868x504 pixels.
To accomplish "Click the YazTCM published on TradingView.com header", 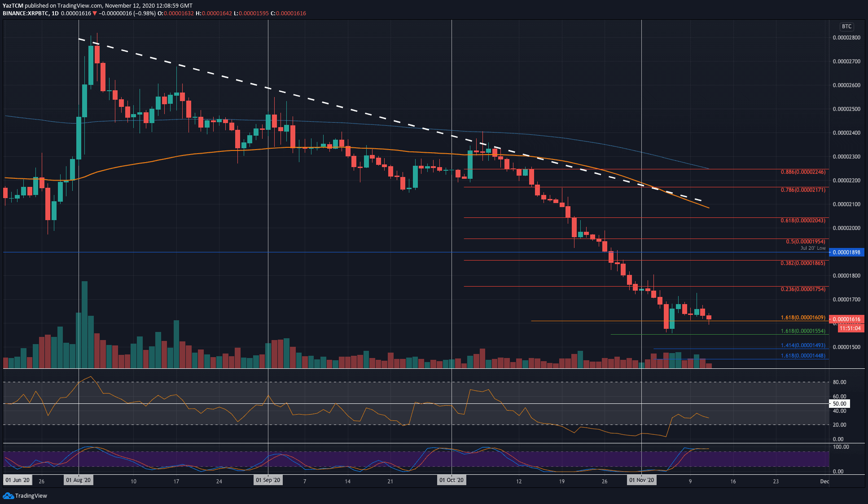I will pyautogui.click(x=97, y=6).
